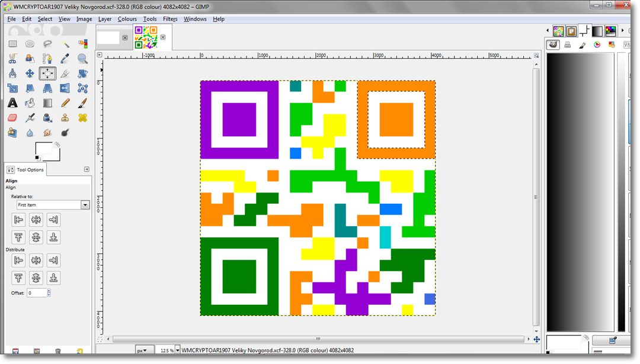Activate the Select by Colour tool
The image size is (640, 364).
[82, 44]
